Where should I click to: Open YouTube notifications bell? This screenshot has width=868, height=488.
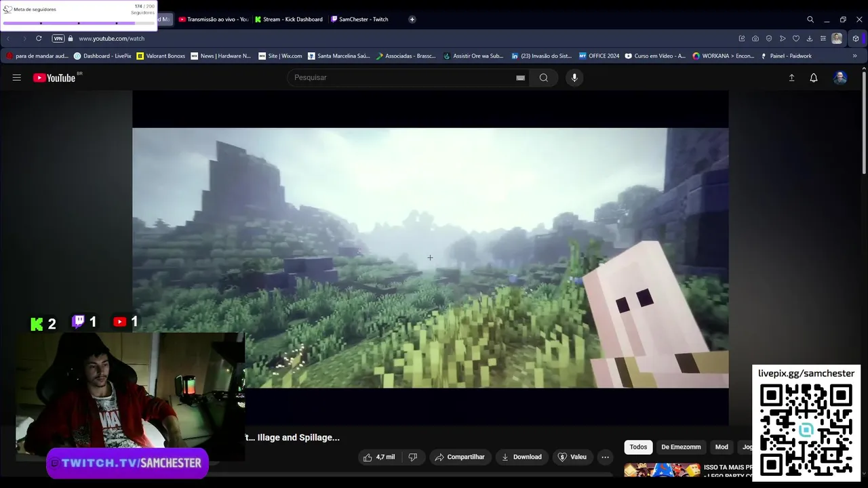point(814,78)
